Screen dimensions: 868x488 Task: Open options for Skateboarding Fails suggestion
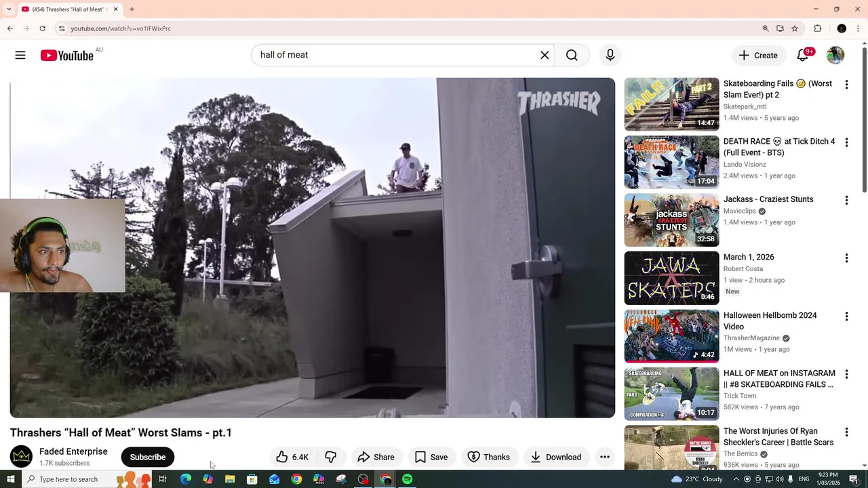pos(846,85)
